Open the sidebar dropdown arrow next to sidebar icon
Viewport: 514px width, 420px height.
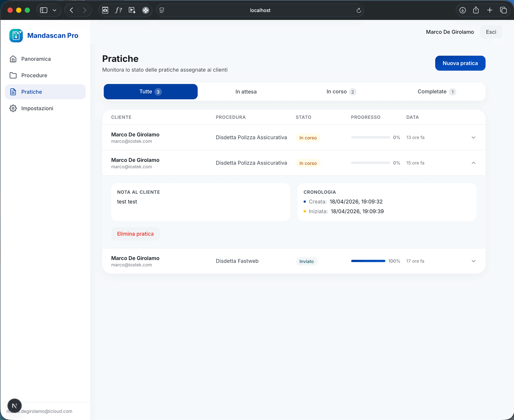(x=55, y=10)
